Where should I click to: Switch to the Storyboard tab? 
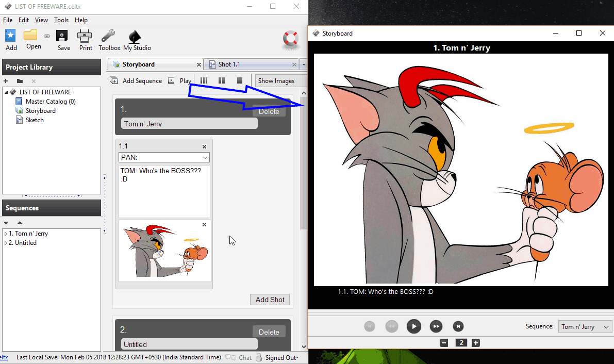click(156, 64)
